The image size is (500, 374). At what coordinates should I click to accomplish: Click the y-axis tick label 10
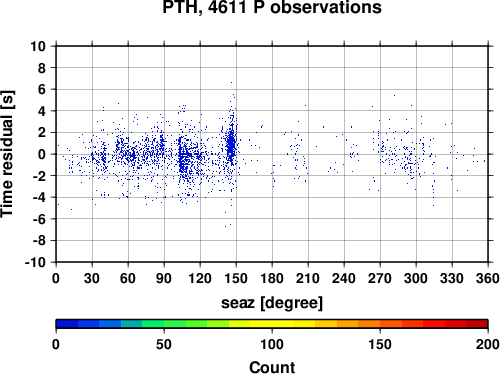pos(38,46)
